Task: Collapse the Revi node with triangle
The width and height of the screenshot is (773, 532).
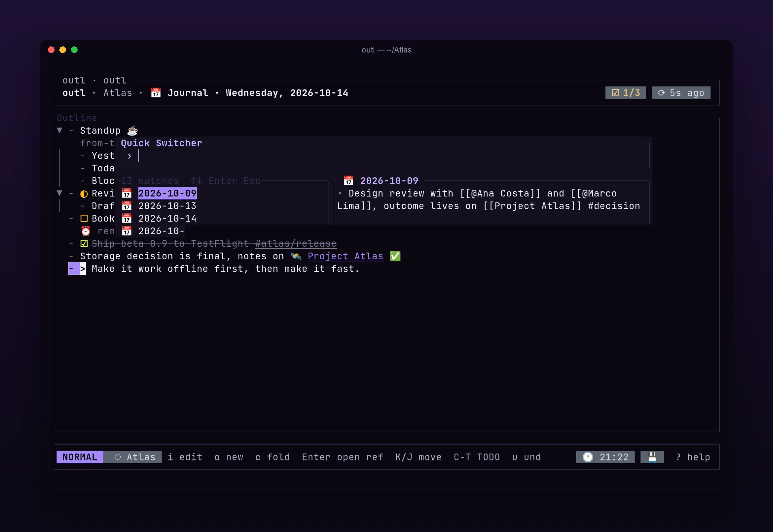Action: tap(59, 193)
